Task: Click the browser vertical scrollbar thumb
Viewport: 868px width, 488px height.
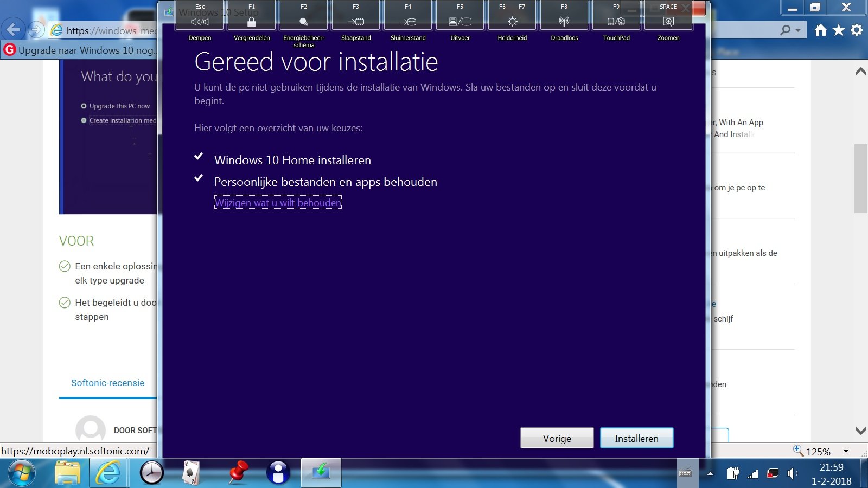Action: click(861, 178)
